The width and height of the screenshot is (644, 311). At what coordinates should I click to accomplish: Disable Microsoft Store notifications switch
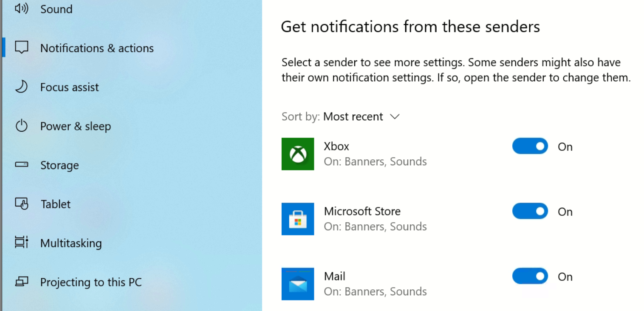coord(530,212)
